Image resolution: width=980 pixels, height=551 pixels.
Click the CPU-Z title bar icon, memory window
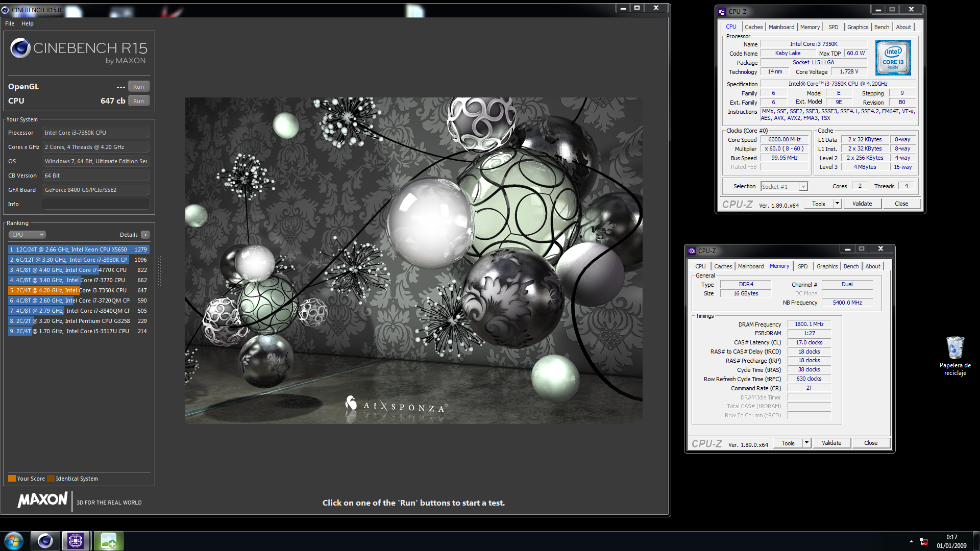coord(692,251)
